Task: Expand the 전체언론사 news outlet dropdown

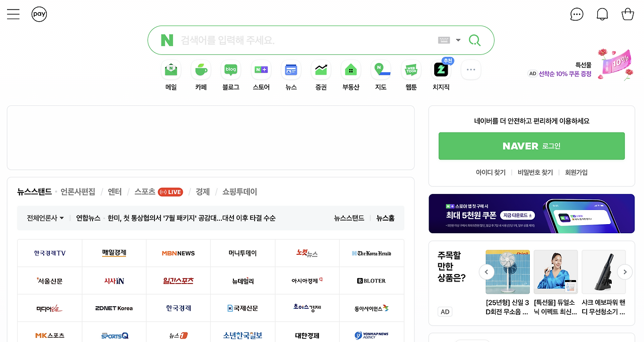Action: (44, 218)
